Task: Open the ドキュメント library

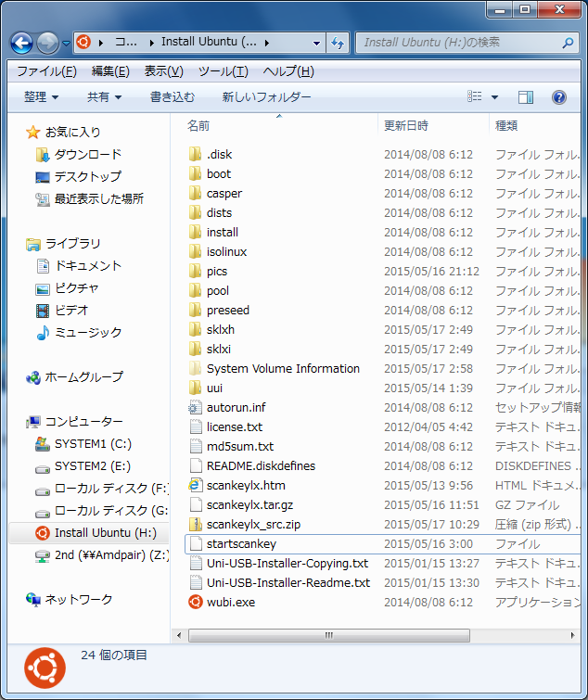Action: pyautogui.click(x=87, y=266)
